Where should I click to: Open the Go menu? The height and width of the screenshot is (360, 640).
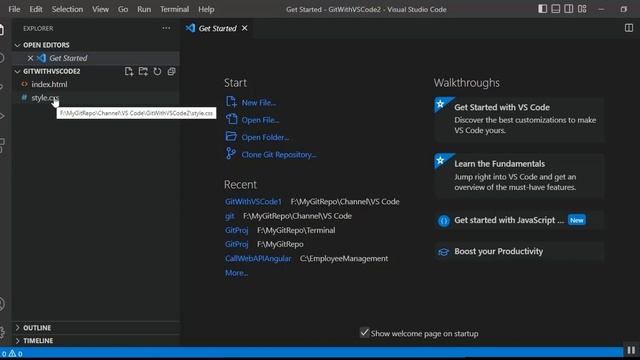click(x=123, y=9)
